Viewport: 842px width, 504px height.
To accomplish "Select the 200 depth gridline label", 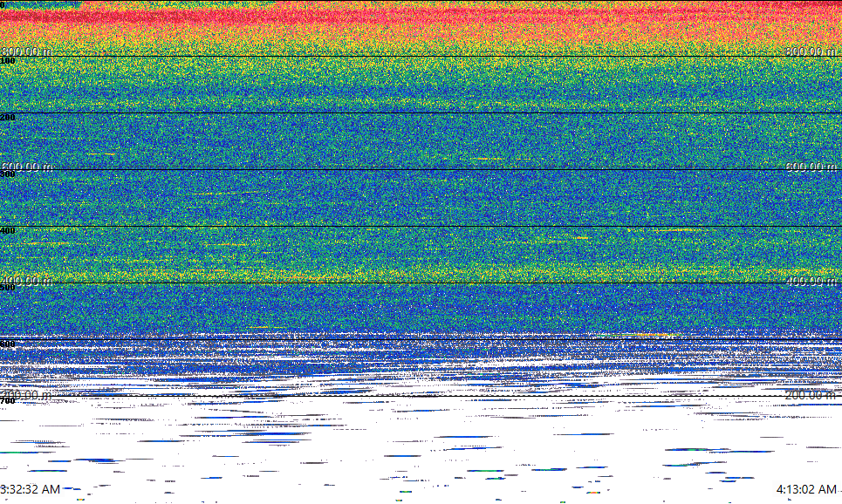I will tap(8, 118).
